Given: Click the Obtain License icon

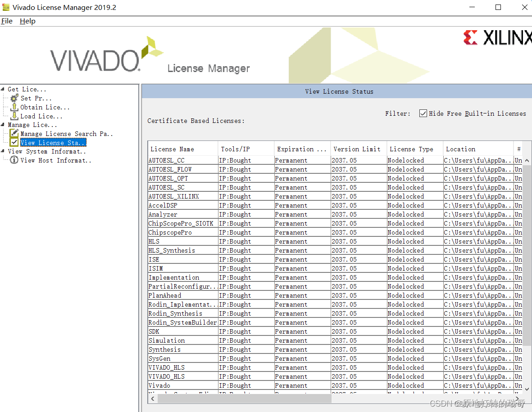Looking at the screenshot, I should 14,107.
